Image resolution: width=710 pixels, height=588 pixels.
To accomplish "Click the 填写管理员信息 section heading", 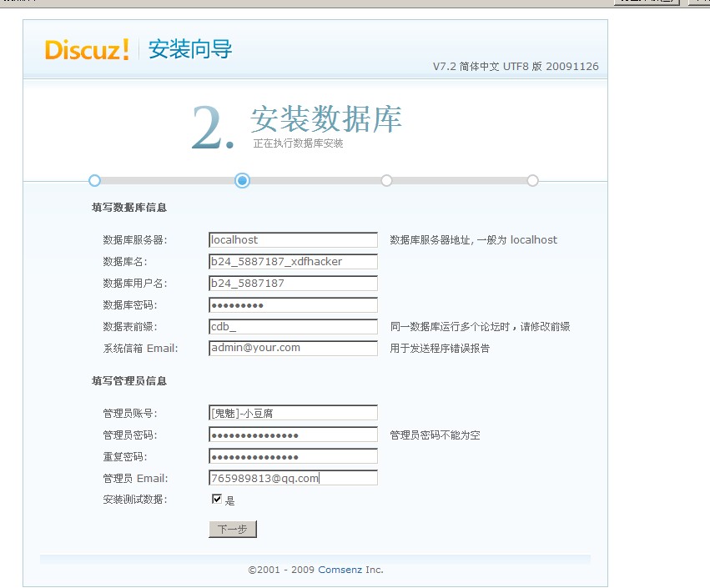I will click(x=129, y=380).
